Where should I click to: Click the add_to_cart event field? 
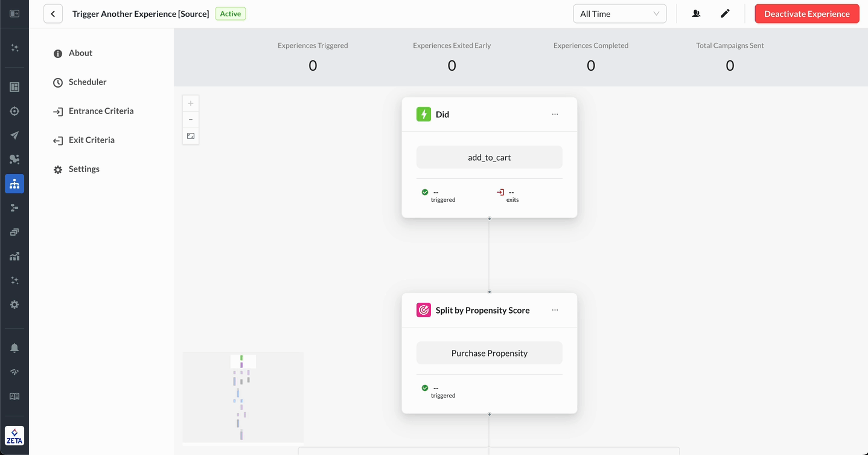(x=489, y=158)
